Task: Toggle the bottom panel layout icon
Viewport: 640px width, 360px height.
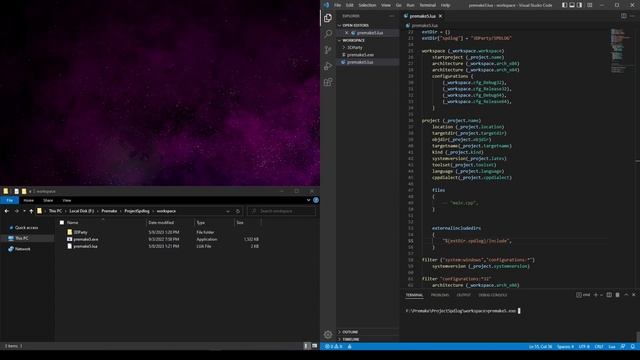Action: click(572, 5)
